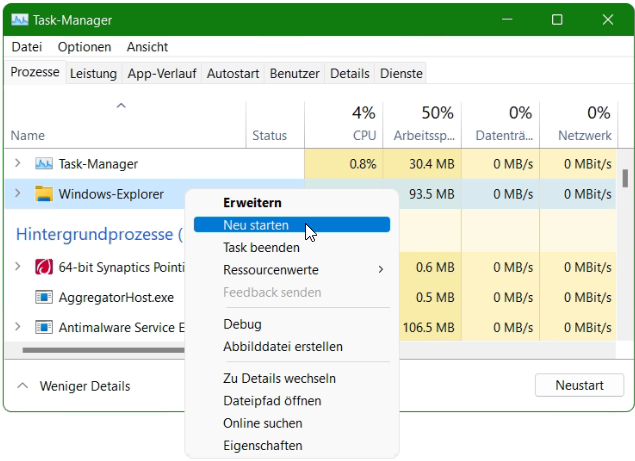Close the Task-Manager window
The height and width of the screenshot is (461, 635).
tap(607, 19)
